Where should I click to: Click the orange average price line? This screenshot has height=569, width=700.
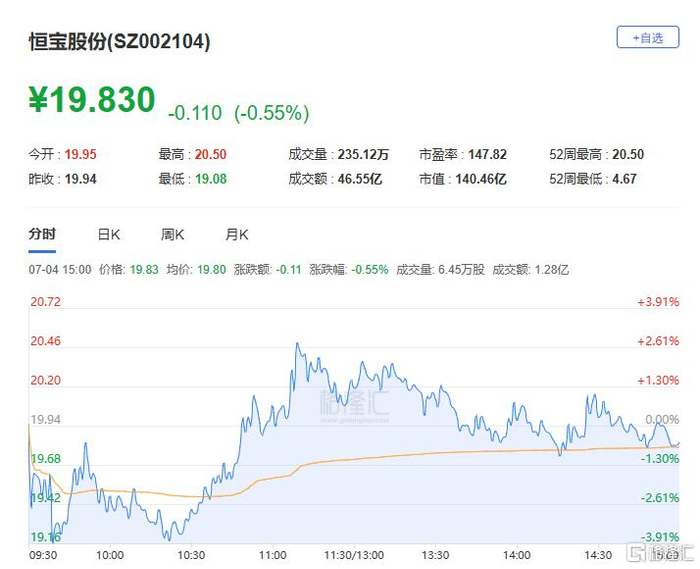(x=402, y=455)
